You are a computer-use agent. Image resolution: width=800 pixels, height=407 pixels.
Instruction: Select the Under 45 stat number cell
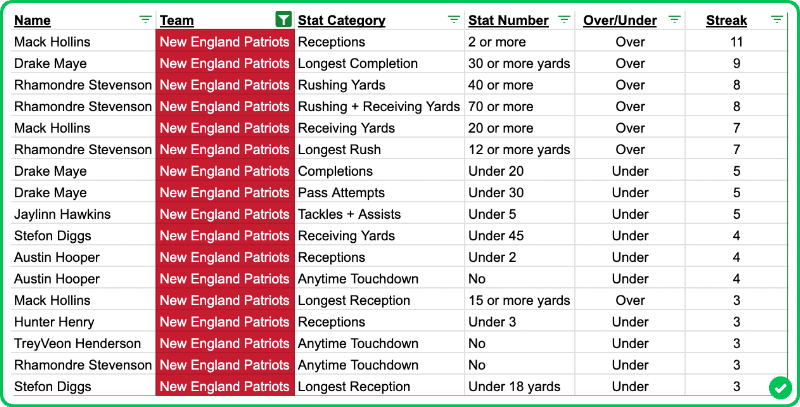coord(496,236)
